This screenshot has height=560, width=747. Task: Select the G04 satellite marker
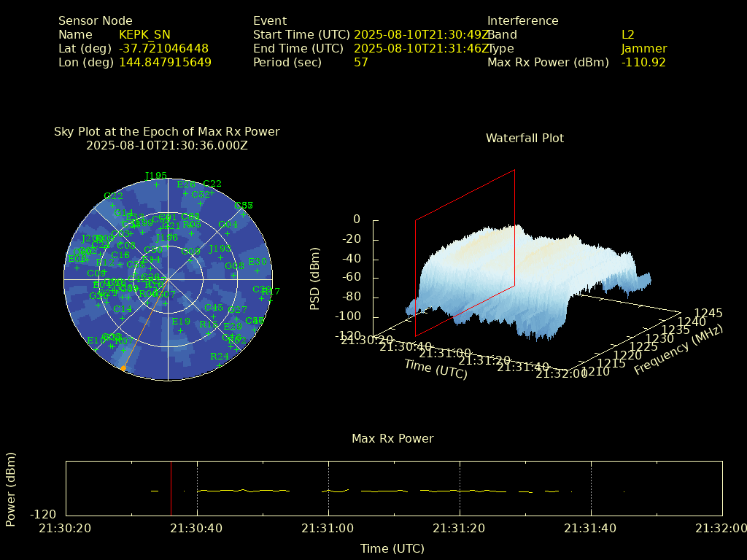[x=228, y=233]
